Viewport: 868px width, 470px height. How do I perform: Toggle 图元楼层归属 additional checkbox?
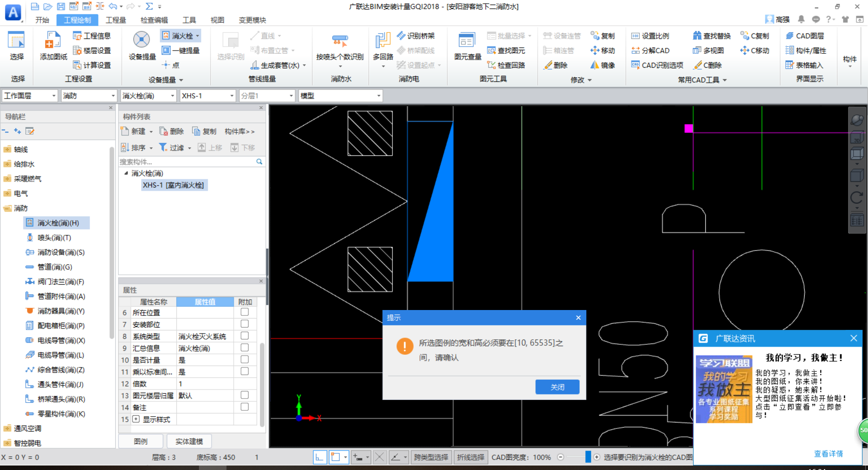click(245, 395)
